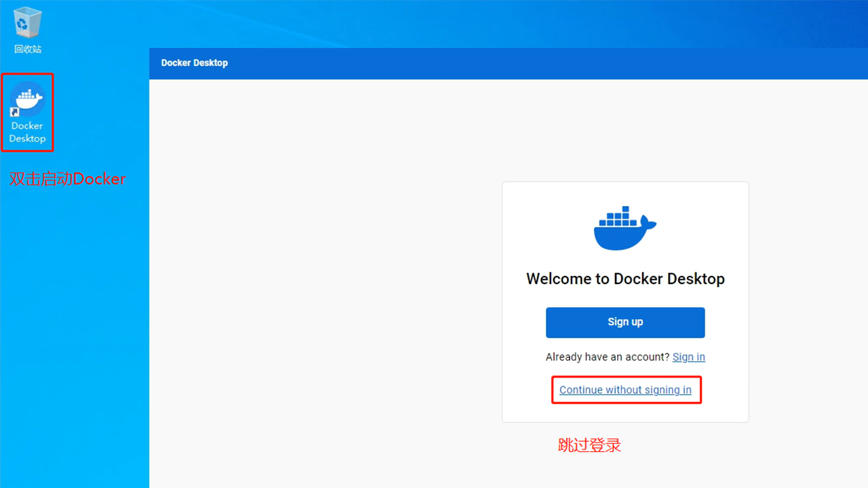Screen dimensions: 868x488
Task: Click the Docker whale logo in welcome card
Action: click(625, 228)
